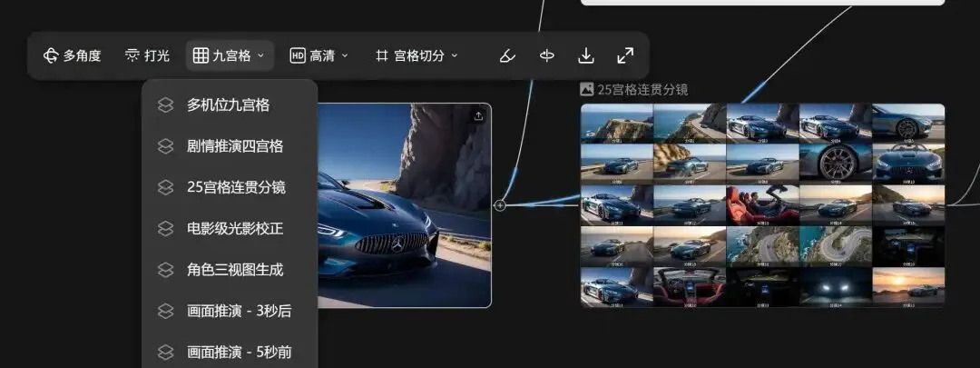Click the 打光 light icon
The width and height of the screenshot is (980, 368).
click(132, 55)
